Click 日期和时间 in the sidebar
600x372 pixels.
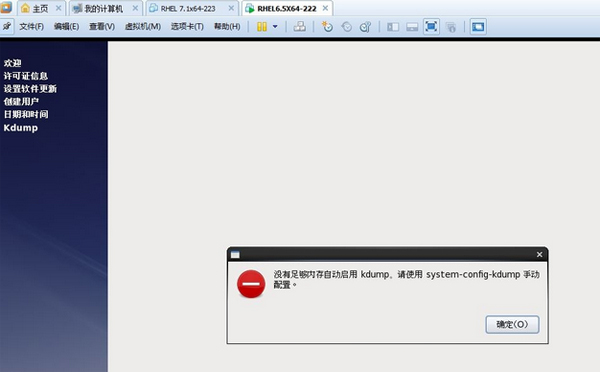[26, 114]
